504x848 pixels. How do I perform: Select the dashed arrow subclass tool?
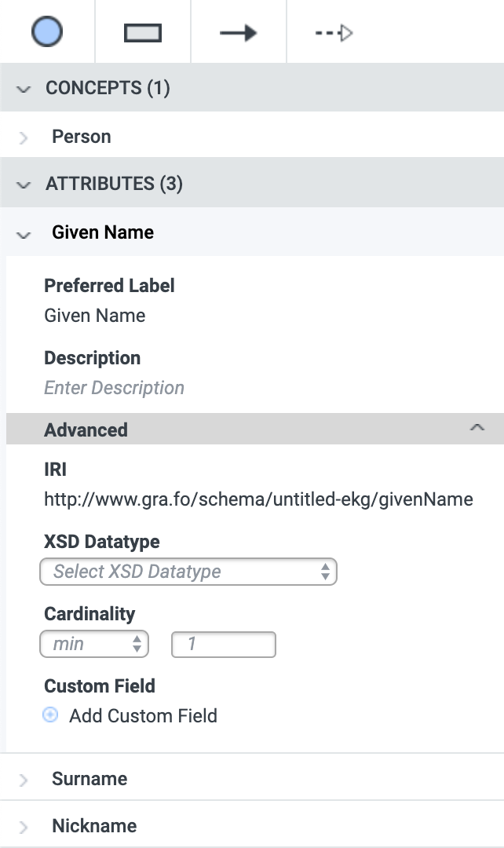click(x=334, y=33)
